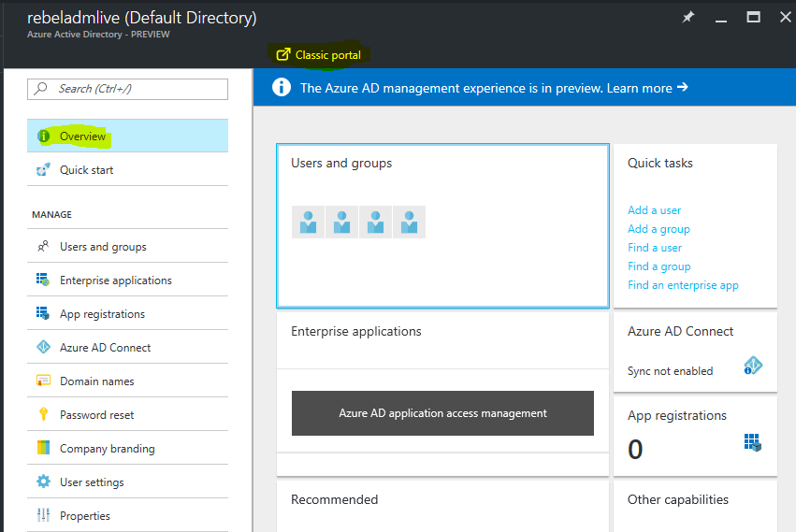Click Find an enterprise app quick task

pos(683,285)
